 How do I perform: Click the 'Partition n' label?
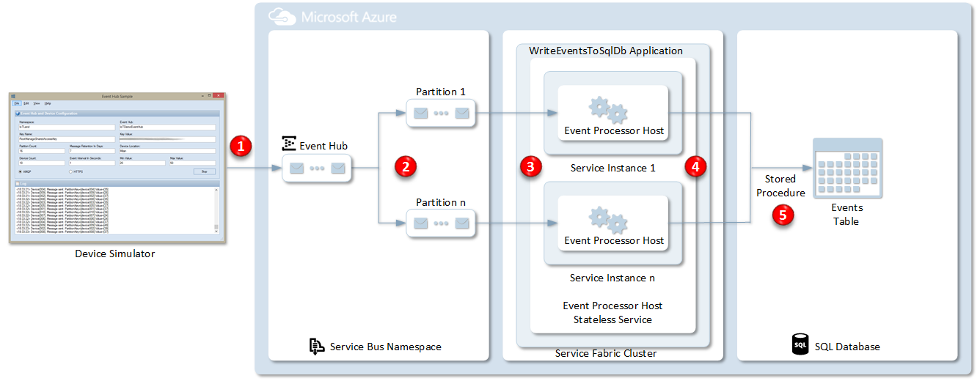point(441,201)
